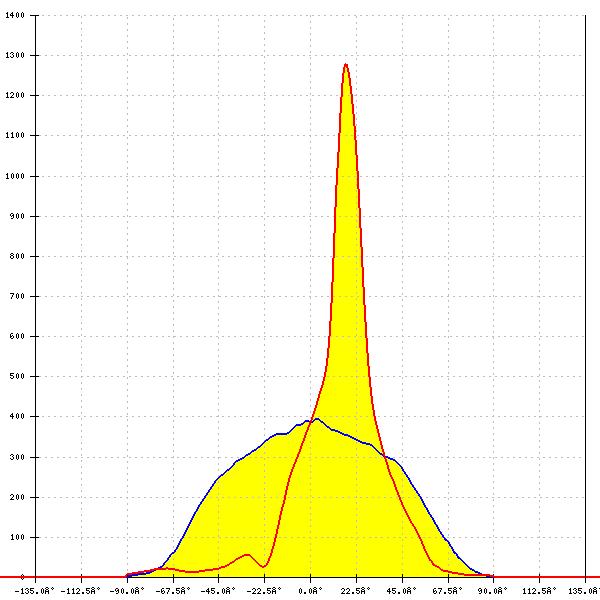
Task: Click the 90.0° x-axis label
Action: point(493,590)
